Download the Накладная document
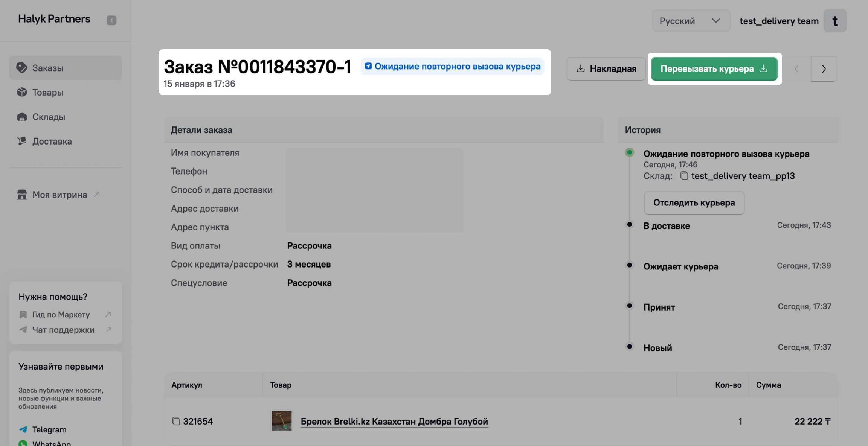Screen dimensions: 868x446 [x=606, y=69]
